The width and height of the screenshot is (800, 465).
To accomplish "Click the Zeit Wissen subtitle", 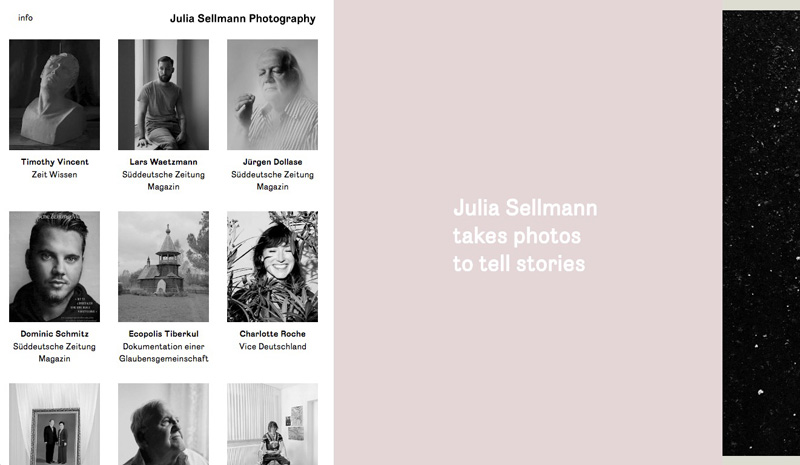I will coord(55,175).
